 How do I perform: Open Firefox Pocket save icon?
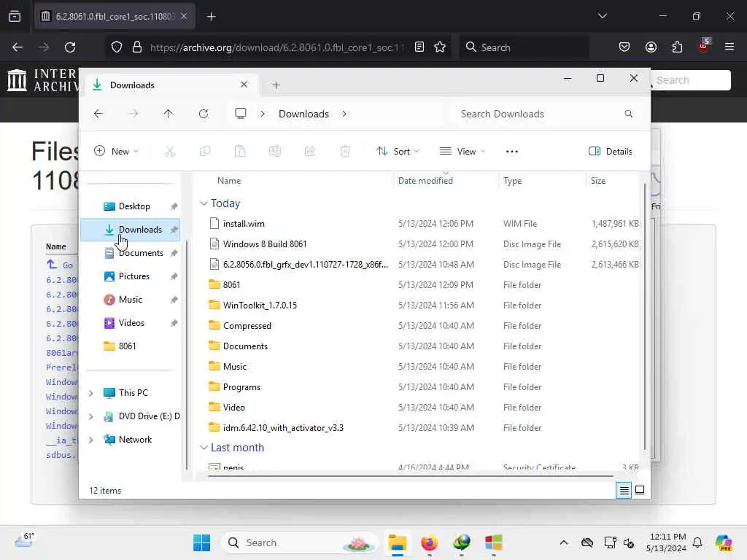(x=624, y=47)
